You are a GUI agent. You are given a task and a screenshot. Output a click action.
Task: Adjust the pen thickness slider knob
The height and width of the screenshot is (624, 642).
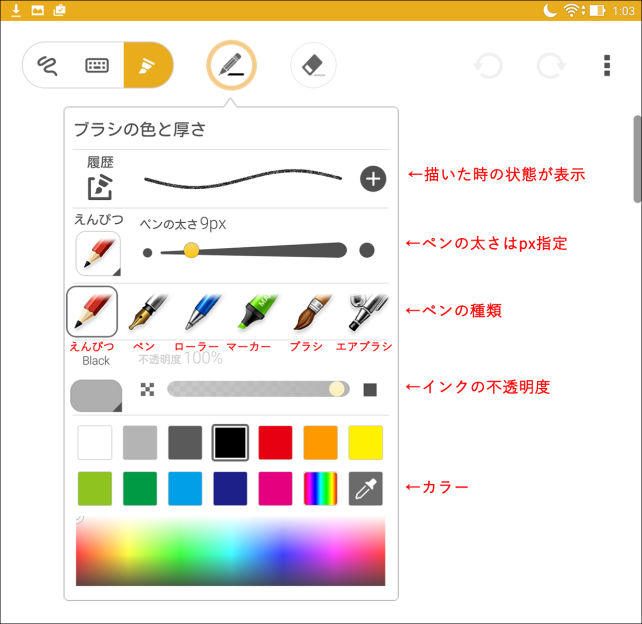(x=191, y=250)
